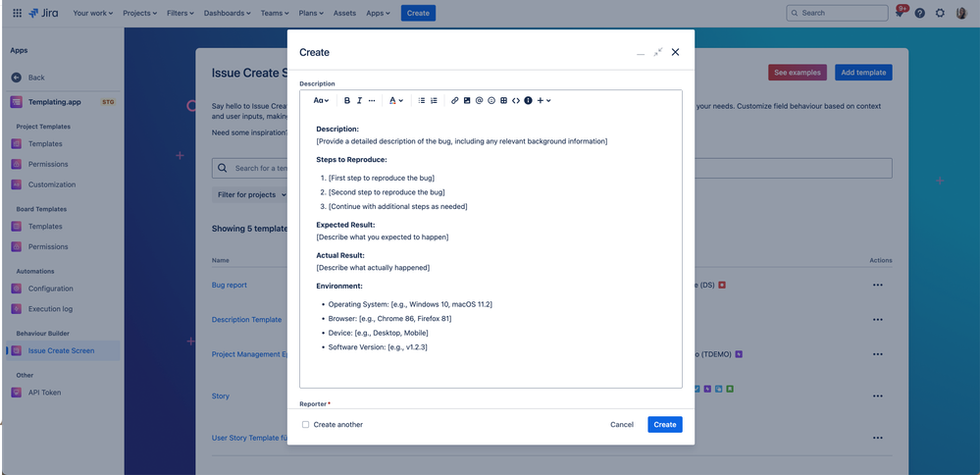This screenshot has height=475, width=980.
Task: Open API Token in the sidebar
Action: point(44,393)
